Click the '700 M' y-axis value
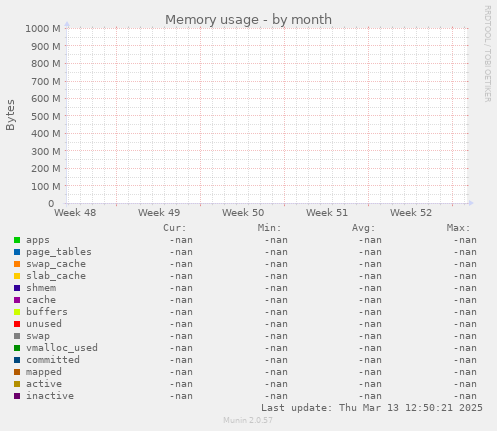Screen dimensions: 497x431 coord(46,81)
